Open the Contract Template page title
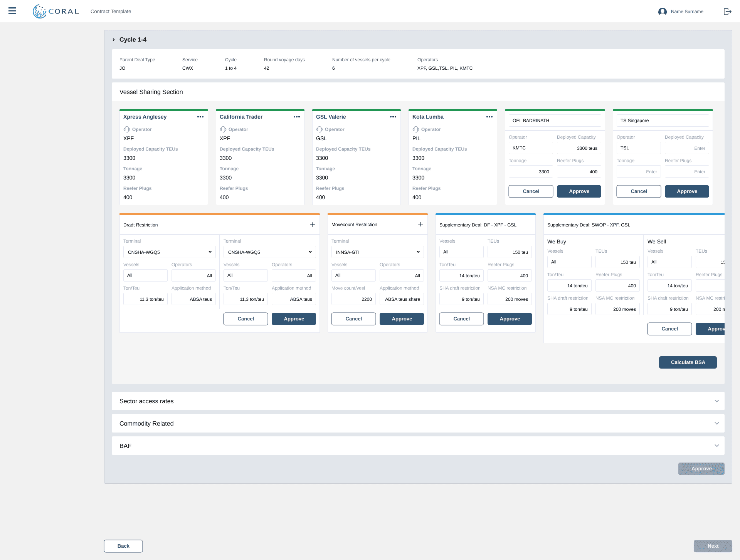Viewport: 740px width, 560px height. (111, 12)
